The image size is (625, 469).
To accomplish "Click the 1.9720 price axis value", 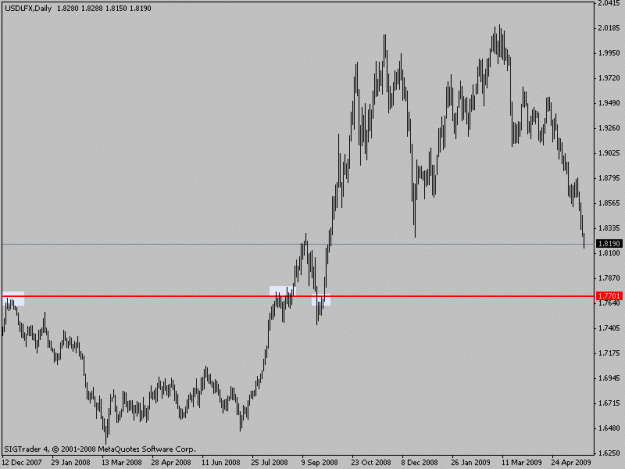I will click(609, 78).
